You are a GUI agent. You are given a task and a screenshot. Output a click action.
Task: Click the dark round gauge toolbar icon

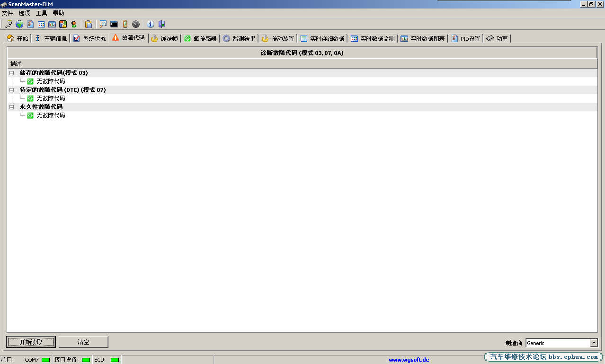tap(136, 24)
